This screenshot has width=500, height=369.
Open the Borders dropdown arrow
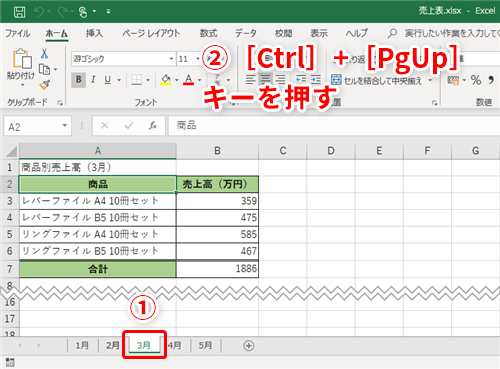click(148, 80)
